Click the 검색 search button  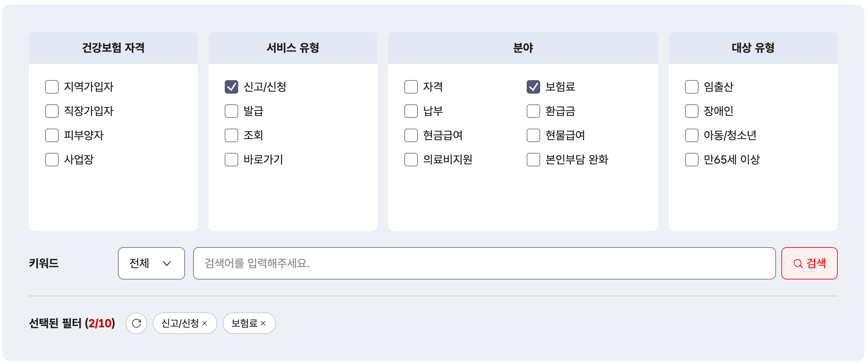(x=809, y=264)
